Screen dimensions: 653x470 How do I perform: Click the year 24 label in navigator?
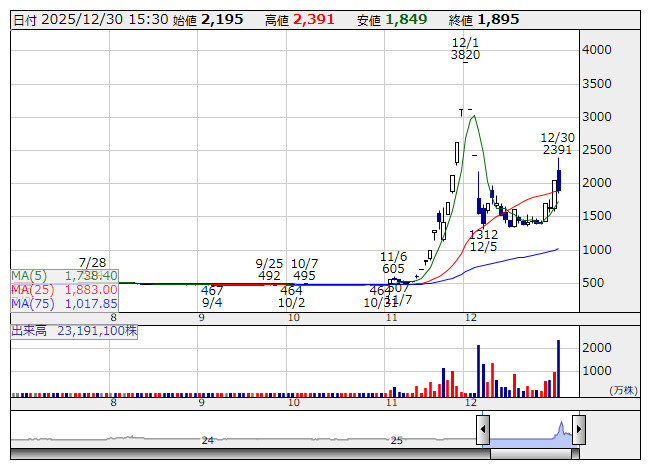(x=208, y=440)
